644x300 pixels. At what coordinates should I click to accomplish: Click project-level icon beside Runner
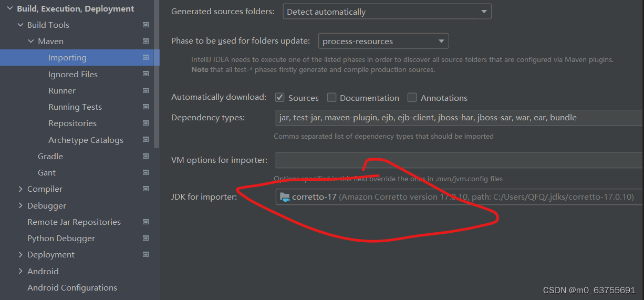pos(146,90)
